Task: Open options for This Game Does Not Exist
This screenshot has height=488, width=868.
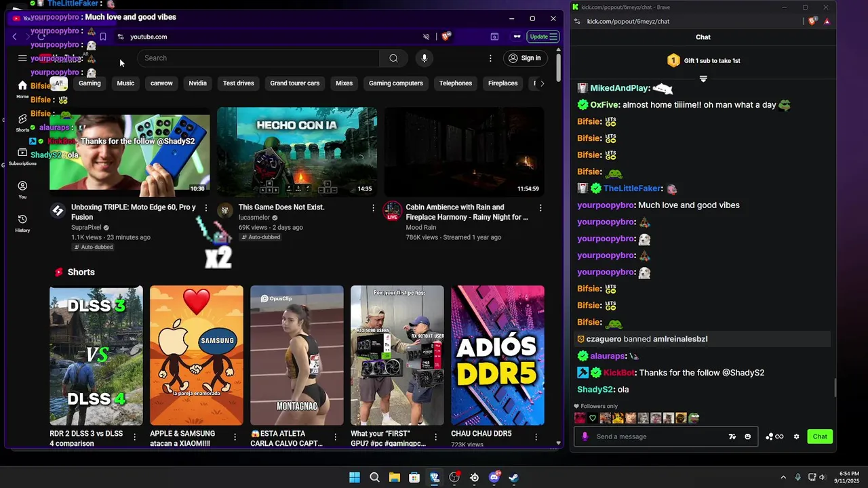Action: (x=373, y=208)
